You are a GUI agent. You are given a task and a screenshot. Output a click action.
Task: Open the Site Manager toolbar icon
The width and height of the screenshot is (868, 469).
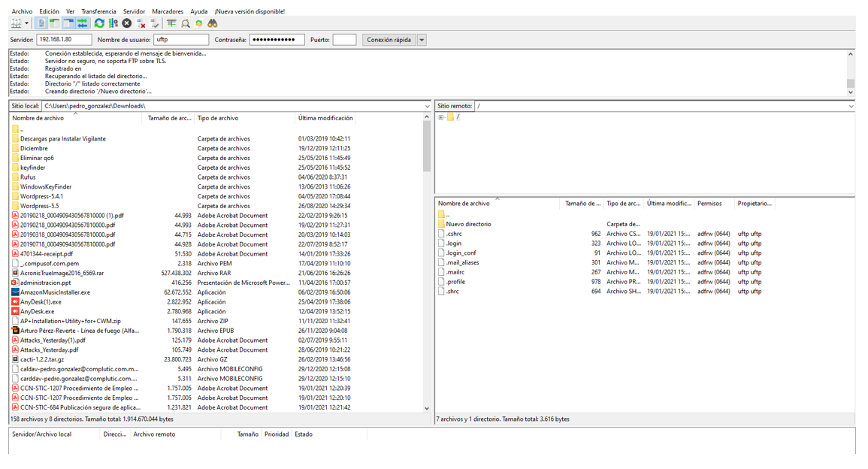(16, 23)
